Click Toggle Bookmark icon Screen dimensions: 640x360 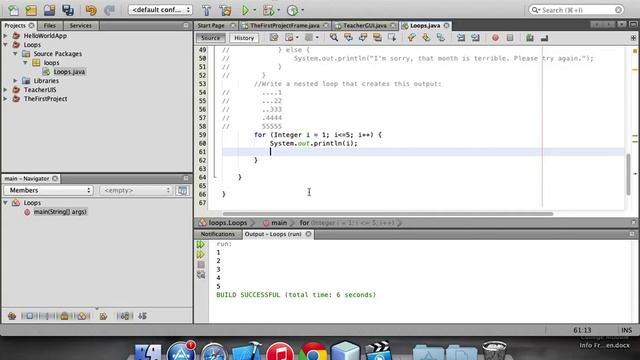[x=440, y=38]
